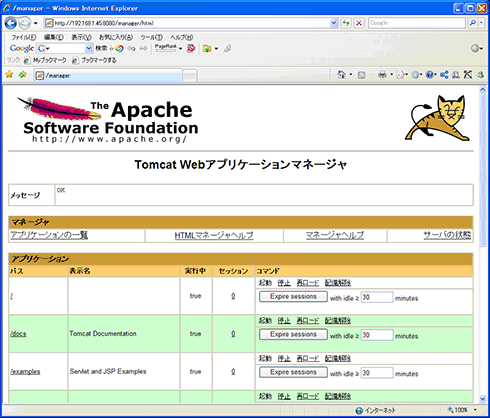Click 配備解除 in the root / row
Viewport: 490px width, 418px height.
pos(338,283)
